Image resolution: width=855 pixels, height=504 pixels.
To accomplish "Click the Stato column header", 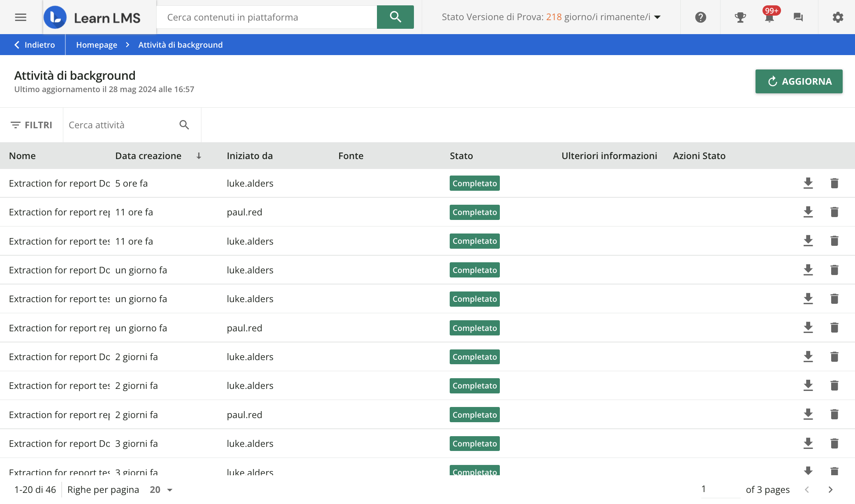I will [x=461, y=156].
